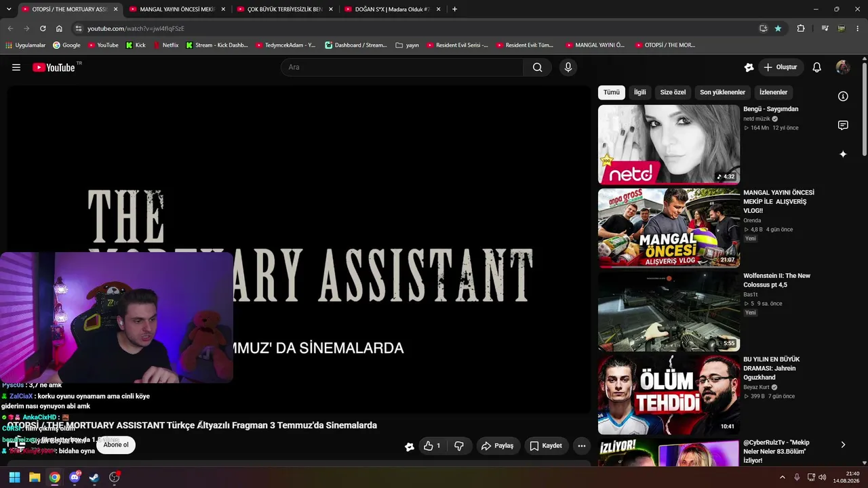Screen dimensions: 868x488
Task: Select the Son yüklenenler filter chip
Action: click(723, 92)
